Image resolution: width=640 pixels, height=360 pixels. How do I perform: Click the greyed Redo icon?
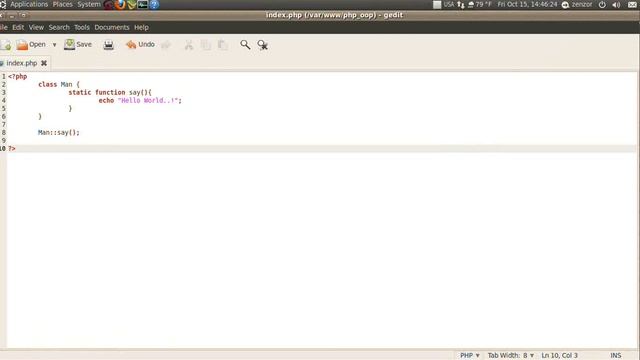166,45
